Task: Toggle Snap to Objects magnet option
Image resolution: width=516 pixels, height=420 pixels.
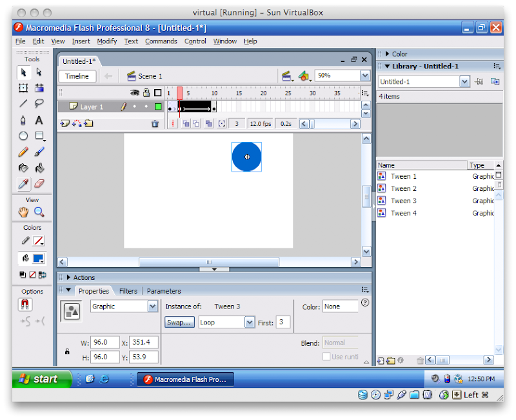Action: click(x=25, y=305)
